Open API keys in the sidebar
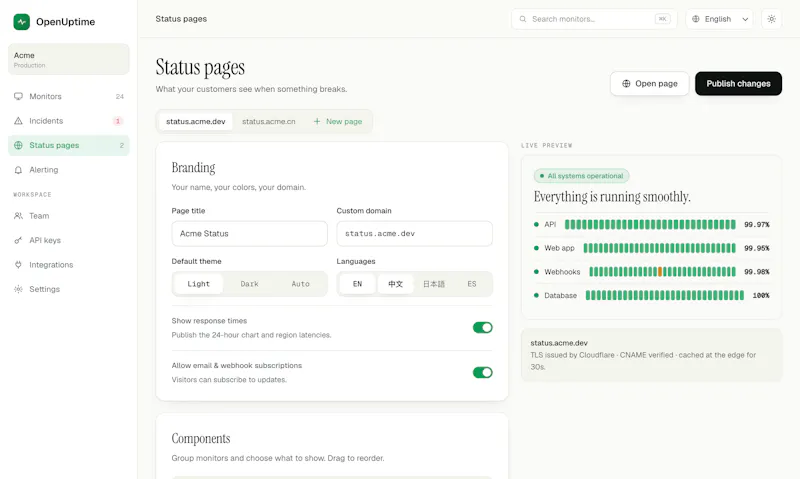 (x=68, y=240)
